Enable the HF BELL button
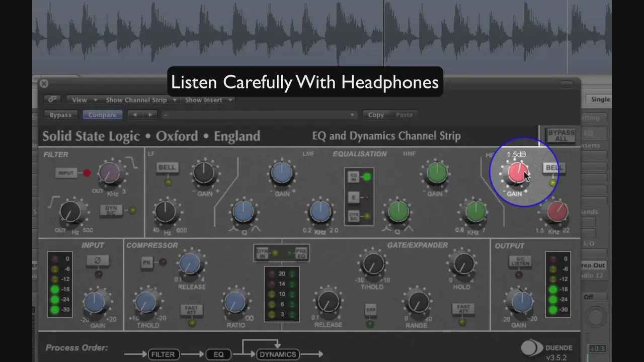Viewport: 644px width, 362px height. (x=553, y=168)
